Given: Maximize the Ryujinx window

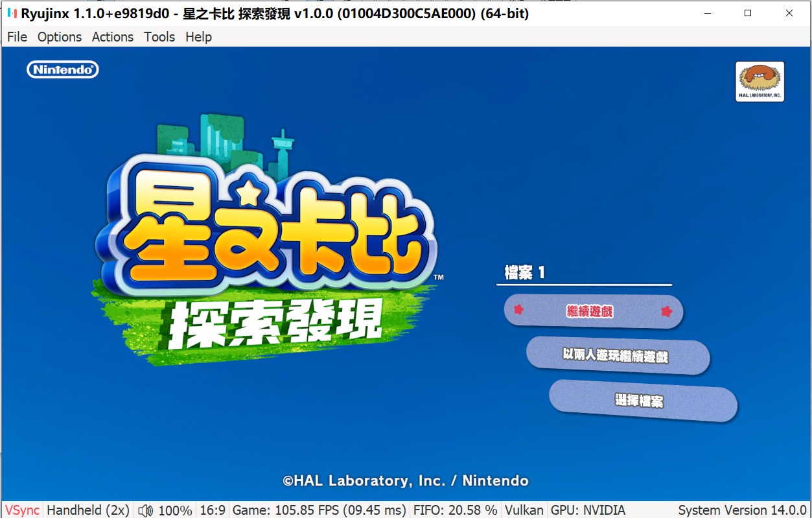Looking at the screenshot, I should point(747,13).
